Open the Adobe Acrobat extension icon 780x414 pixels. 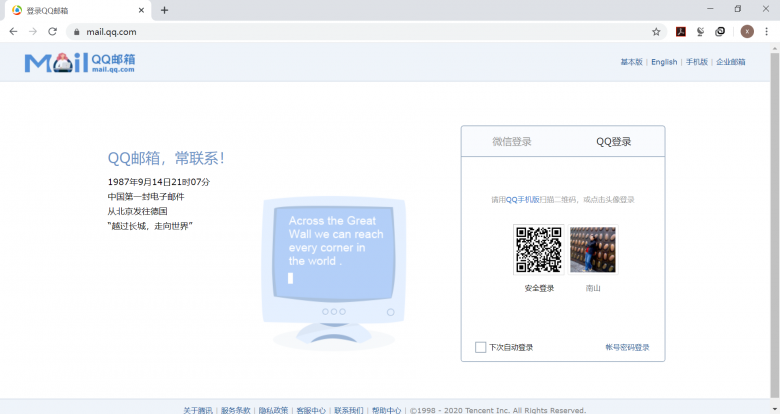(x=681, y=32)
